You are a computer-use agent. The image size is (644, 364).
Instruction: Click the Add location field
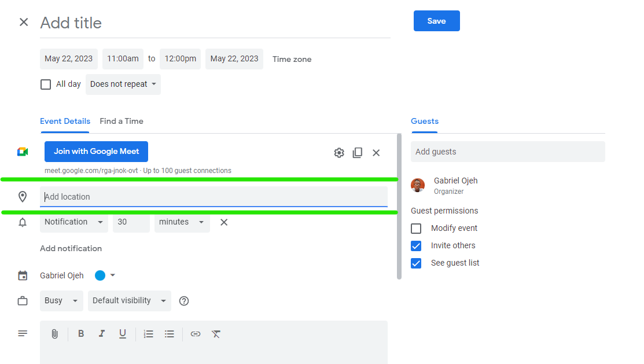click(214, 197)
